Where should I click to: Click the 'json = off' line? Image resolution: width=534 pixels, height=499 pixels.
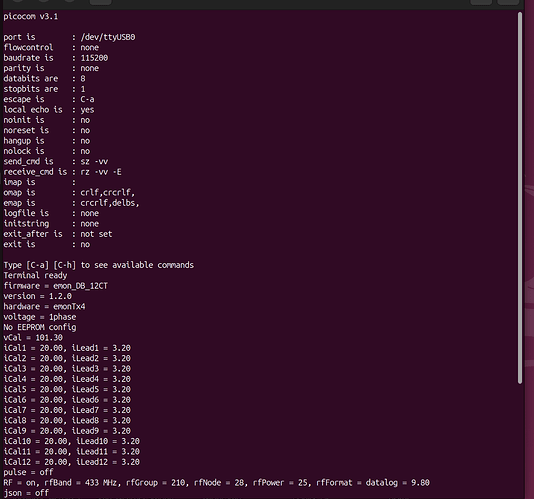click(26, 493)
